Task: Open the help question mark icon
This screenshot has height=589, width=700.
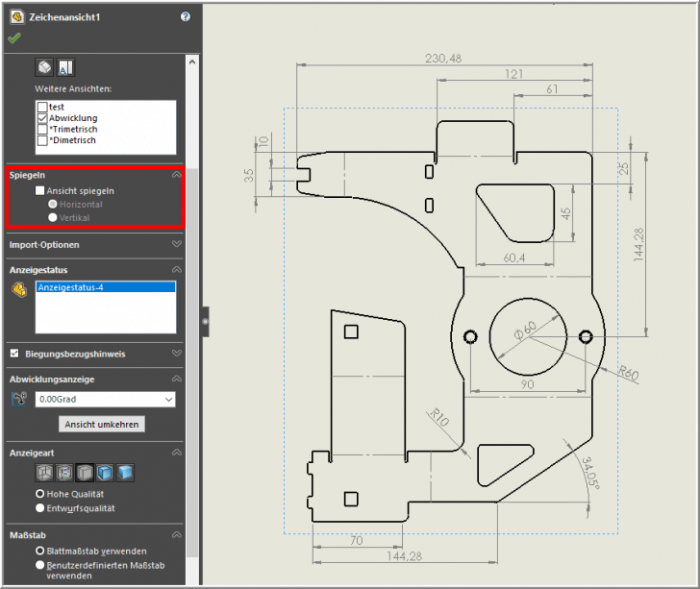Action: pos(186,17)
